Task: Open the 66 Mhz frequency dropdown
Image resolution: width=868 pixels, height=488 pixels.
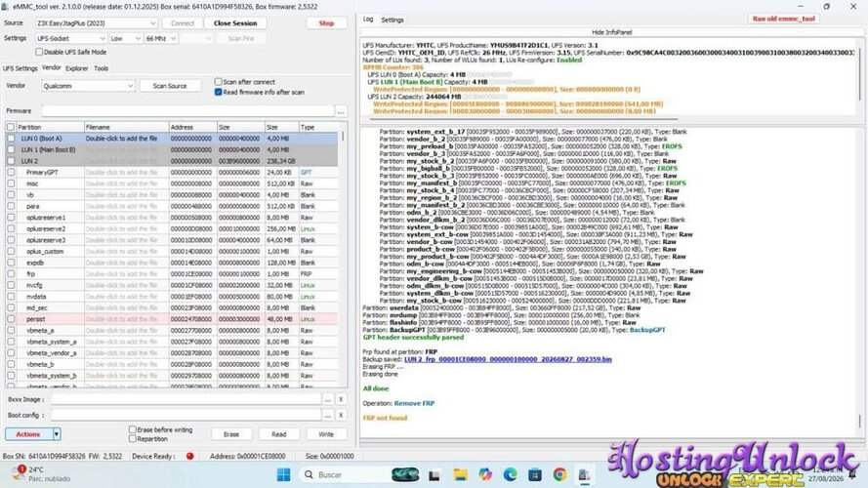Action: (161, 39)
